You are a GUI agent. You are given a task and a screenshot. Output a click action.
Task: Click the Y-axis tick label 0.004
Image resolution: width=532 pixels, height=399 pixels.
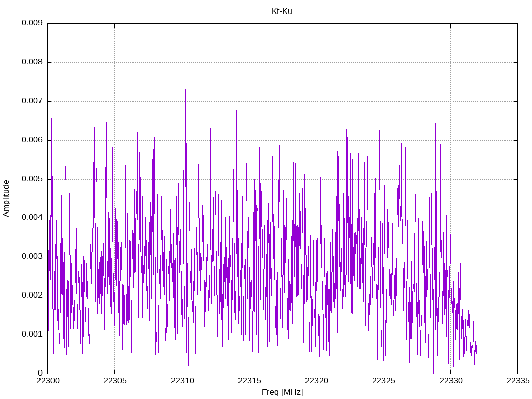(32, 218)
